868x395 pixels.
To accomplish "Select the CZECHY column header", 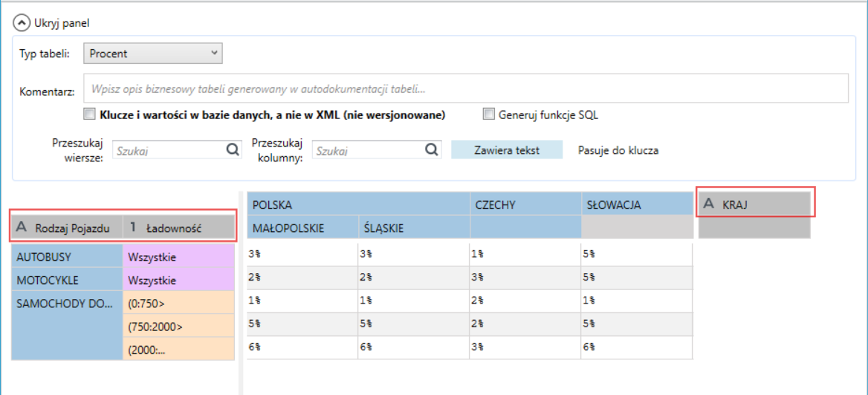I will click(525, 205).
